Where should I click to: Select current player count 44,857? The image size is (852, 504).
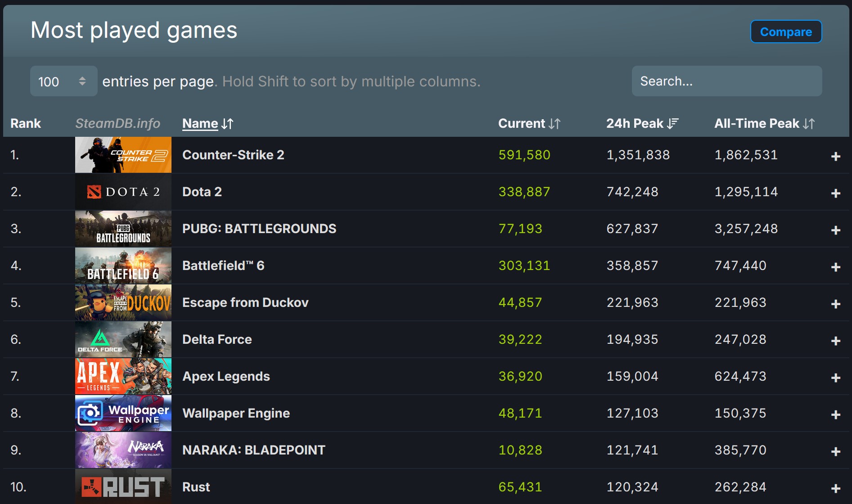coord(520,302)
